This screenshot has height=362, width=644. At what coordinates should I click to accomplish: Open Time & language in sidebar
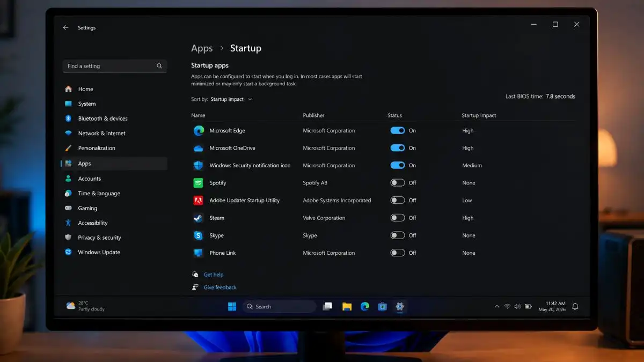tap(114, 193)
